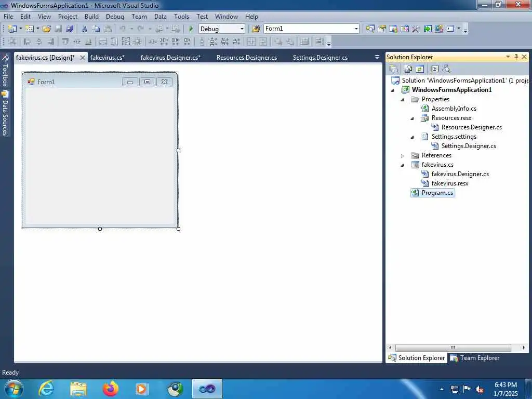The width and height of the screenshot is (532, 399).
Task: Switch to the fakevirus.Designer.cs* tab
Action: click(170, 57)
